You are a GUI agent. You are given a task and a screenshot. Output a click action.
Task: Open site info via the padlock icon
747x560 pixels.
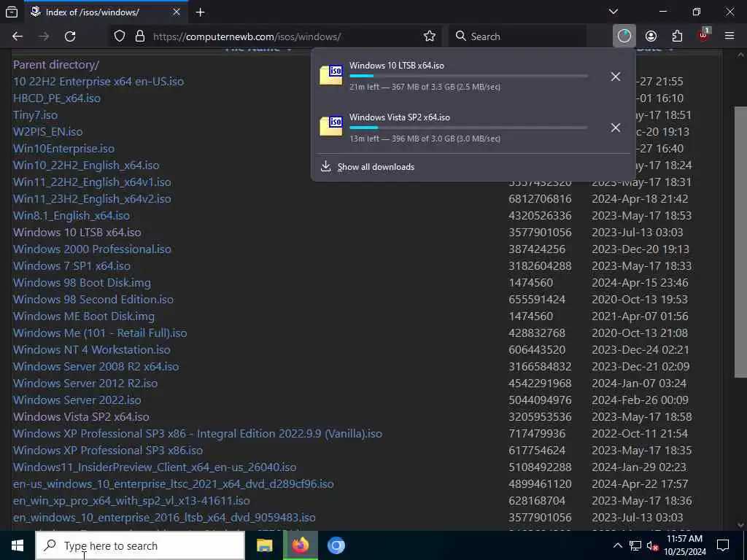point(139,36)
